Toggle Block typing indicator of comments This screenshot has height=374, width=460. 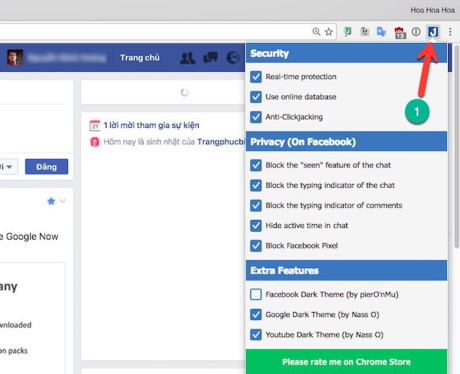(x=256, y=205)
